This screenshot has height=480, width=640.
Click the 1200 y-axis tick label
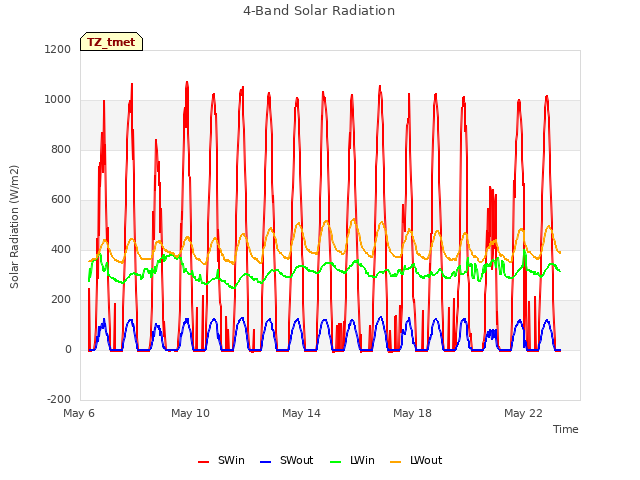coord(58,49)
